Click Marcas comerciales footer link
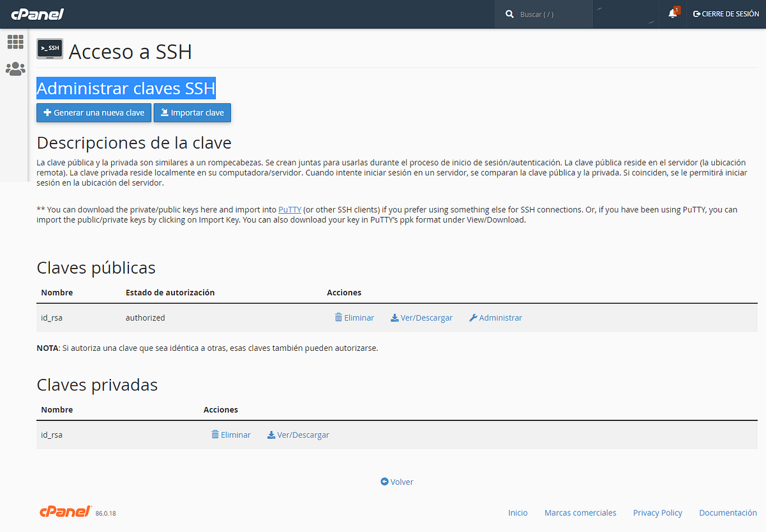Screen dimensions: 766x532 point(580,512)
